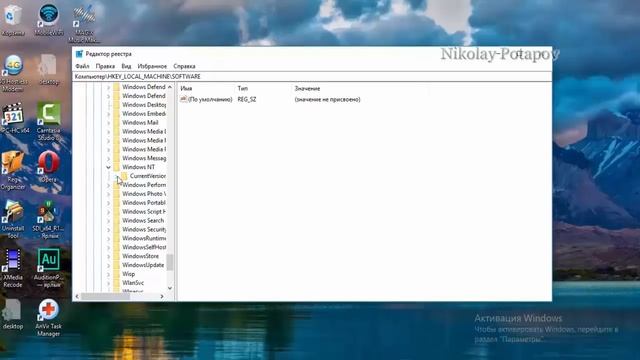Click the tree vertical scrollbar thumb

(170, 262)
